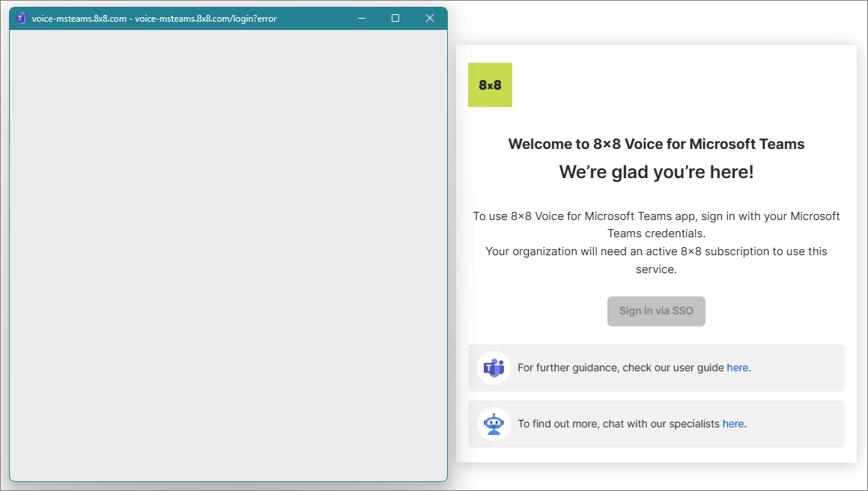This screenshot has width=868, height=491.
Task: Click empty space right of specialists link
Action: 795,424
